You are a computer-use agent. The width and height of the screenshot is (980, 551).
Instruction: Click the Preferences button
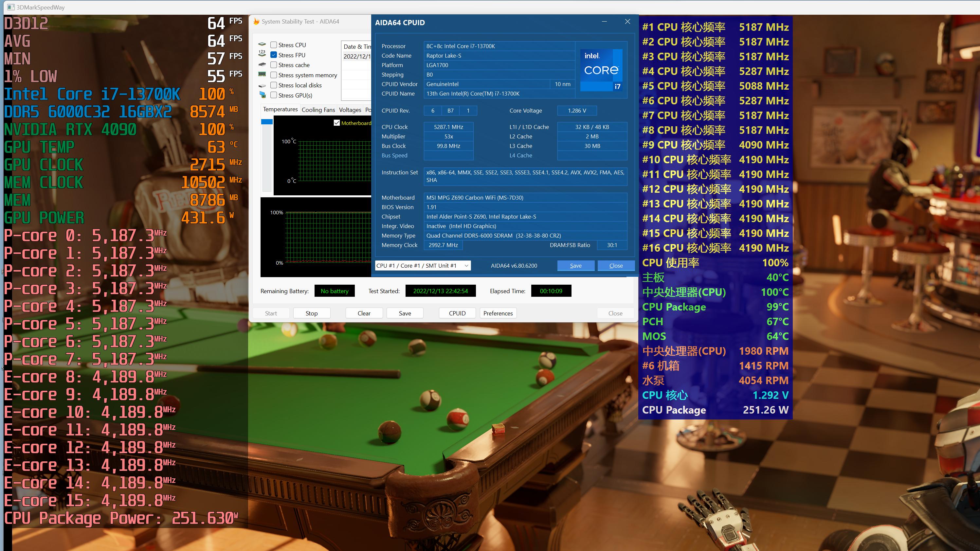click(498, 313)
